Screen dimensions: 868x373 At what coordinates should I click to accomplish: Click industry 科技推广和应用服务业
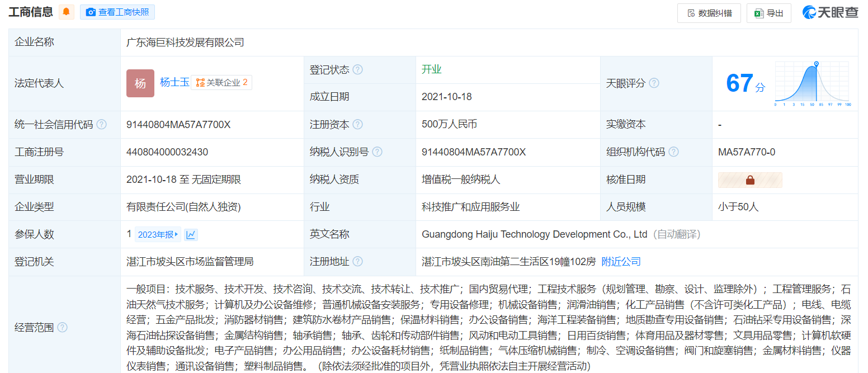pyautogui.click(x=471, y=207)
